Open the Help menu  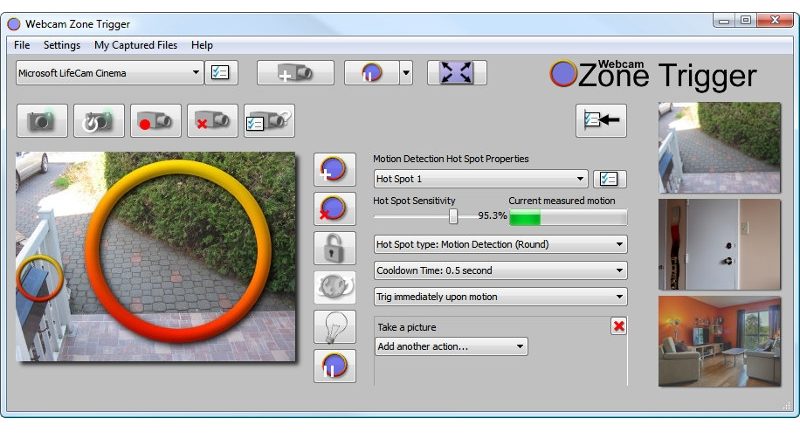point(202,45)
